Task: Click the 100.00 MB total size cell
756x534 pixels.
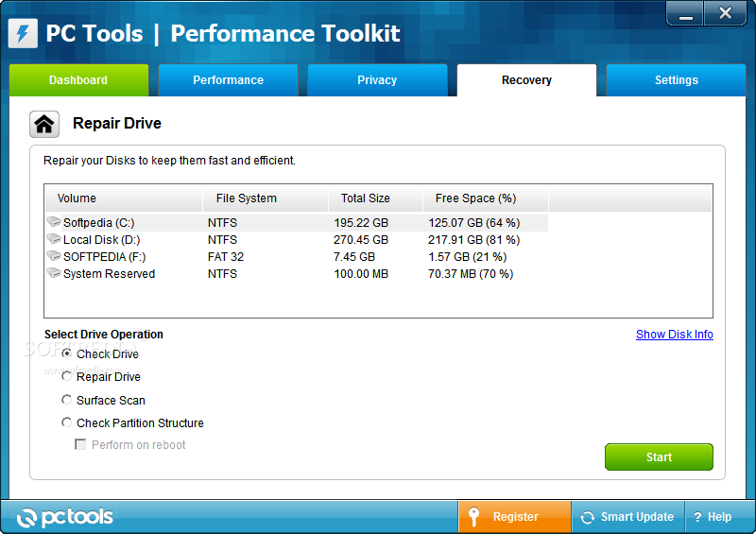Action: (361, 273)
